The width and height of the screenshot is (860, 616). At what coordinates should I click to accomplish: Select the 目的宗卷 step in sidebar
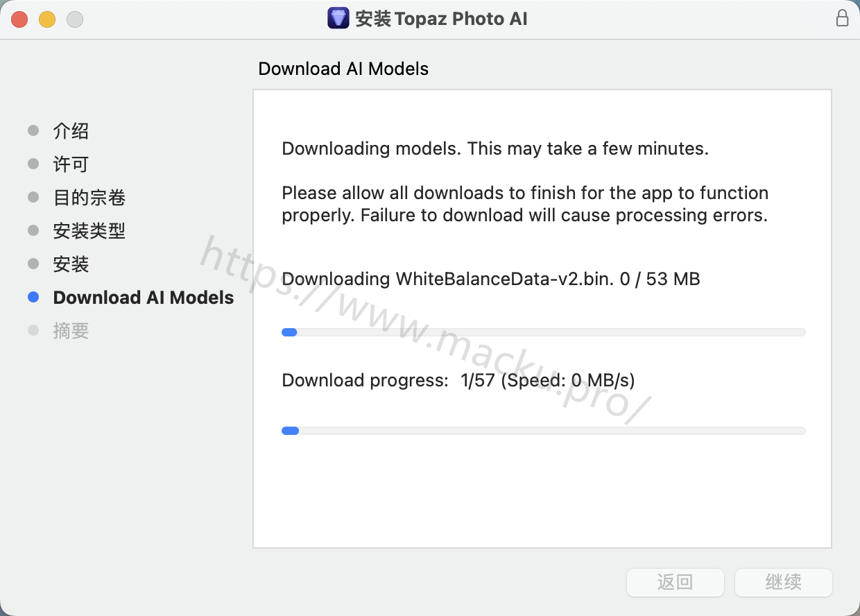(x=89, y=198)
